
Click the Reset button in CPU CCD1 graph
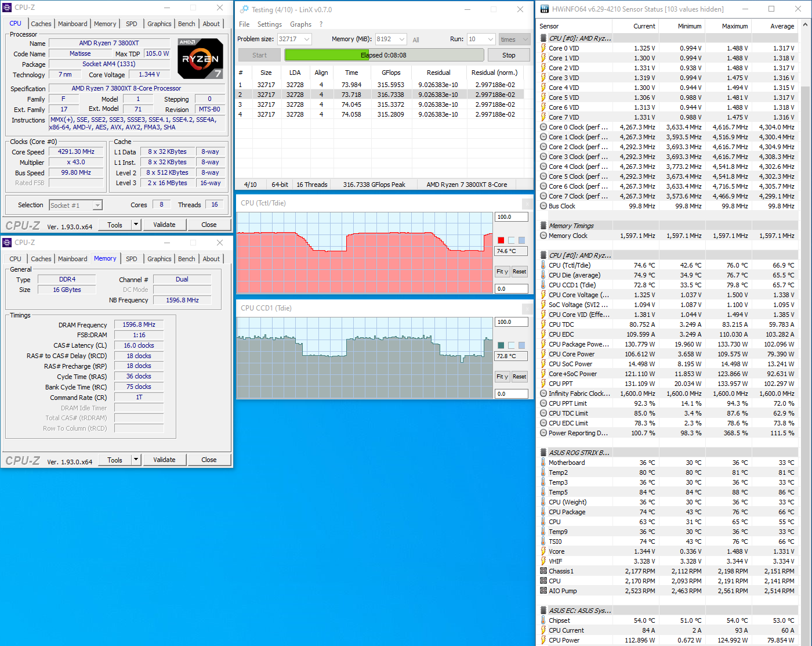[519, 377]
